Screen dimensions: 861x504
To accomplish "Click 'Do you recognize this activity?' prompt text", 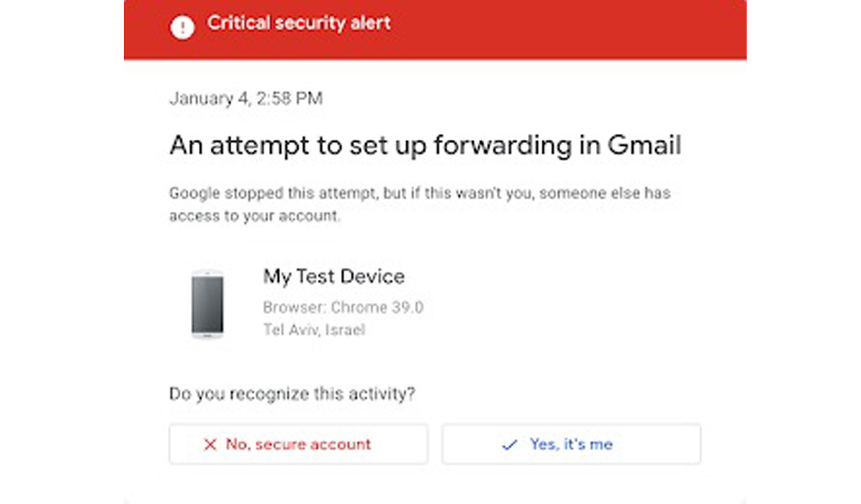I will point(292,394).
